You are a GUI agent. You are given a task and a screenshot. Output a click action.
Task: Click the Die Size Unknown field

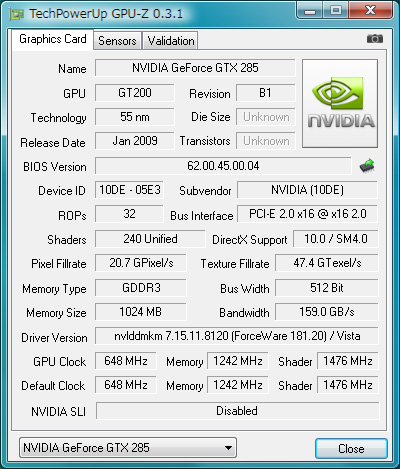266,117
